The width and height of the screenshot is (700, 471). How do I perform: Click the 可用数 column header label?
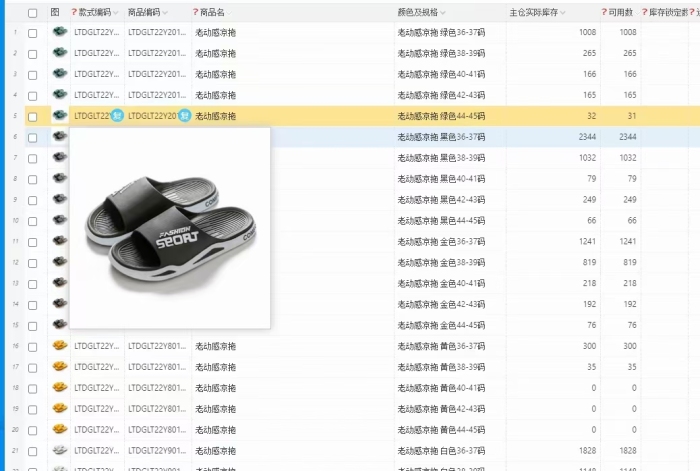(x=621, y=13)
